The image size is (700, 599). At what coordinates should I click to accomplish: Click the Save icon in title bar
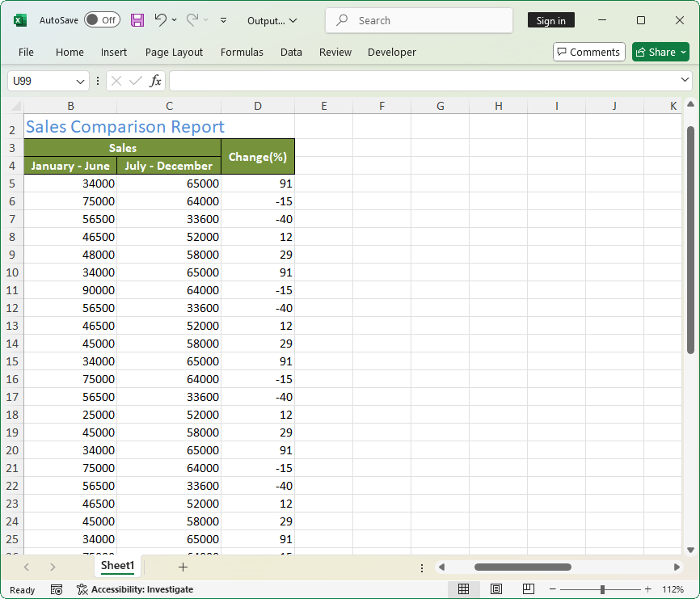(137, 20)
